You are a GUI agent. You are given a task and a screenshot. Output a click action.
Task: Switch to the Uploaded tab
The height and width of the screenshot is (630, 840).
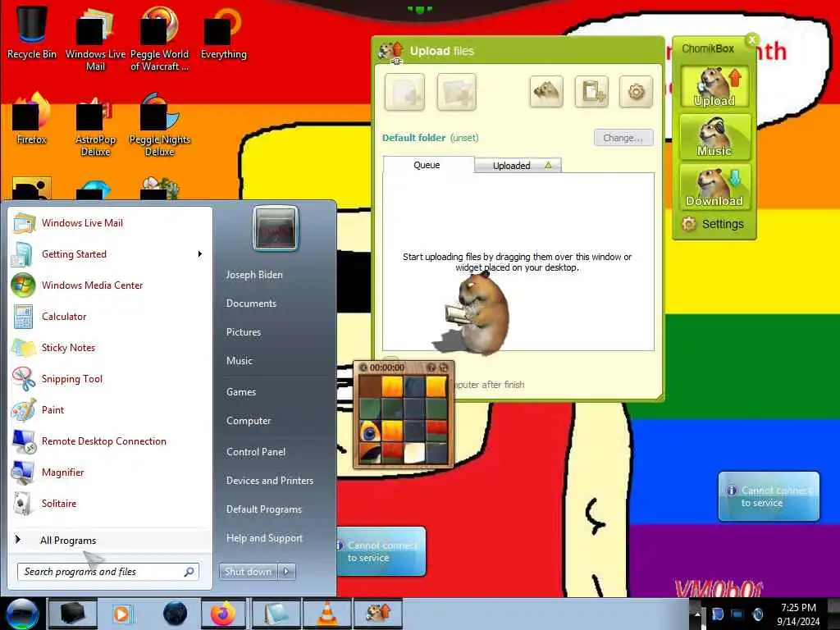coord(518,166)
